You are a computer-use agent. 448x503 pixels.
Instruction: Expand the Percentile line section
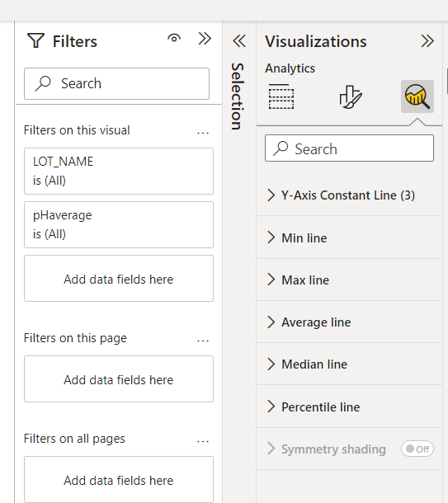[x=349, y=407]
